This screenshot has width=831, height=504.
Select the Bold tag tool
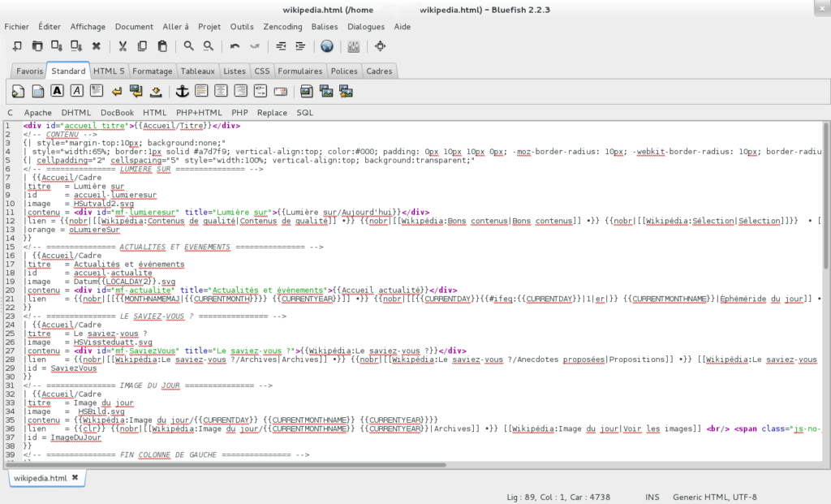[x=57, y=91]
